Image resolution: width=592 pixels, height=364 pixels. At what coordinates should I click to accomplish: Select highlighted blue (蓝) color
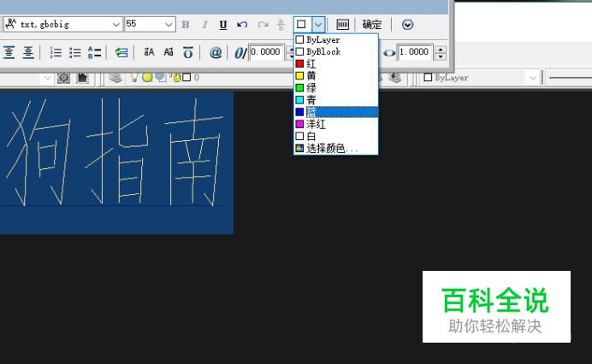pos(336,112)
